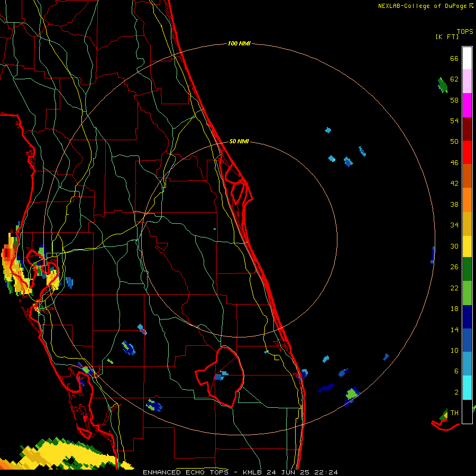476x476 pixels.
Task: Click the cyan legend swatch
Action: pos(467,388)
